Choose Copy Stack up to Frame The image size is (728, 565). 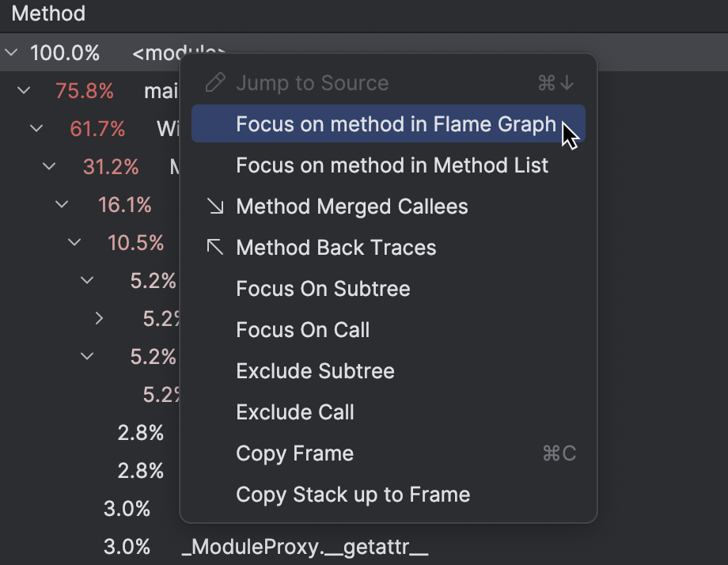[x=353, y=495]
